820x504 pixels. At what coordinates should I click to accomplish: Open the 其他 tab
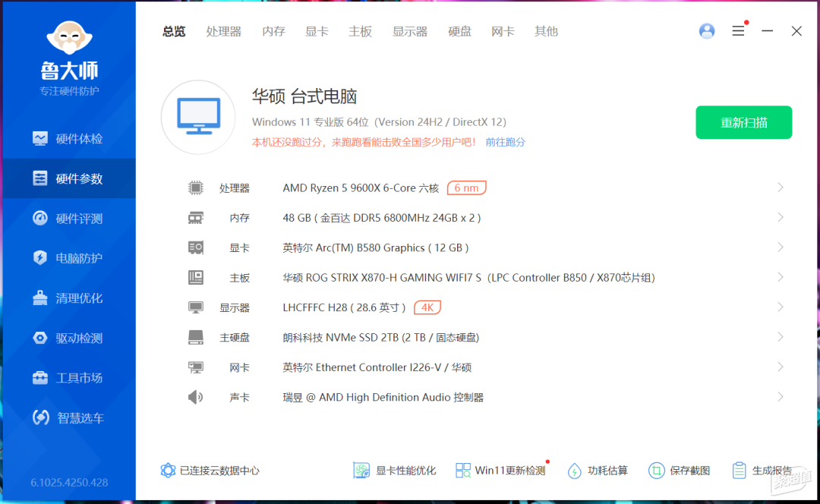(x=547, y=31)
